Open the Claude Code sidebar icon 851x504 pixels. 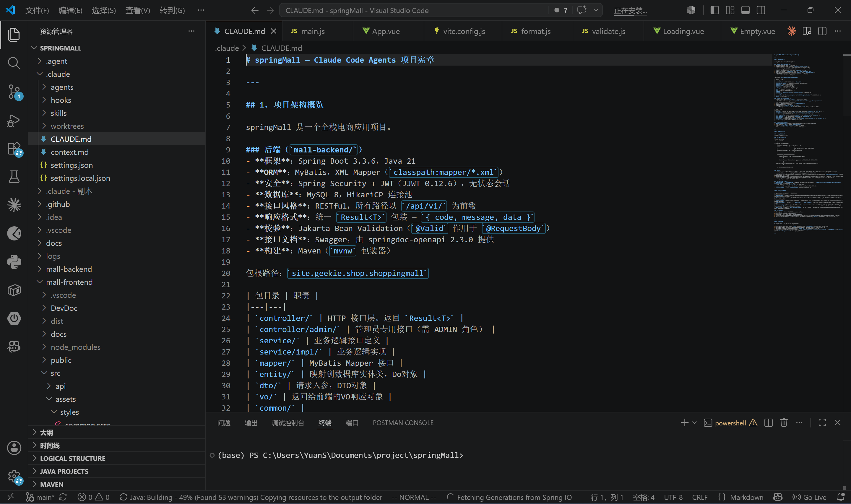[14, 205]
